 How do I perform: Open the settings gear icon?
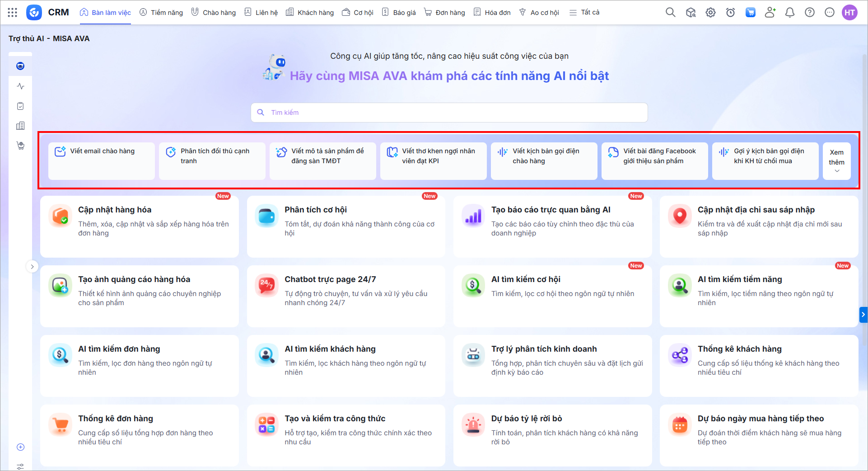pos(710,13)
